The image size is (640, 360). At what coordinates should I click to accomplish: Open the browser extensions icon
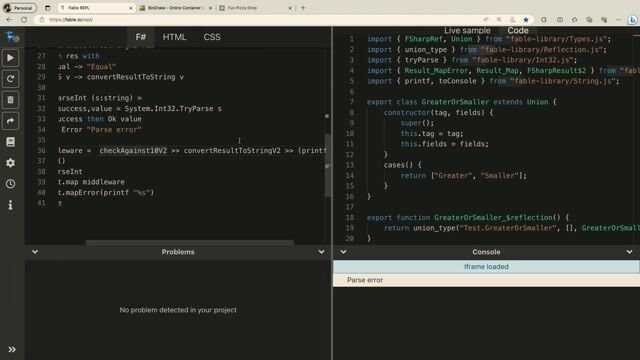point(544,20)
